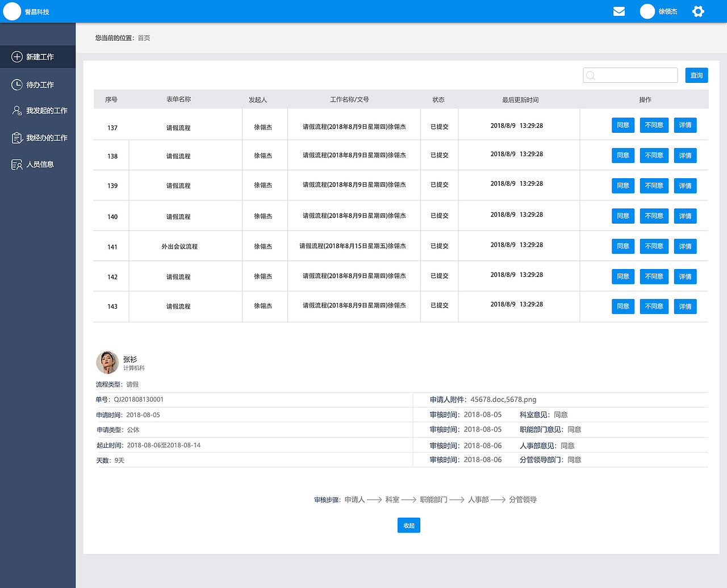Click the plus icon for 新建工作
Screen dimensions: 727x588
[17, 57]
